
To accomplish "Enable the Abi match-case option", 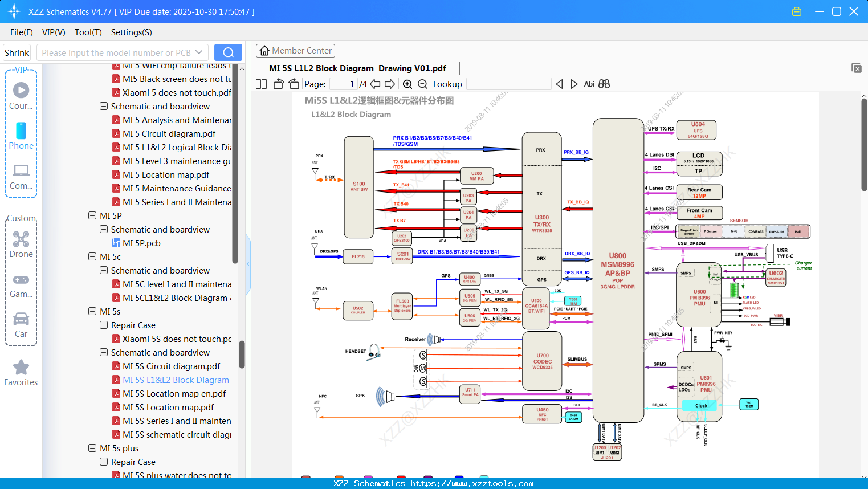I will [589, 84].
